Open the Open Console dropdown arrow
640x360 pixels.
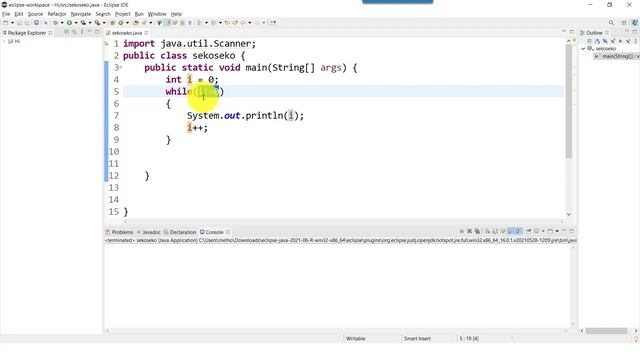click(557, 231)
